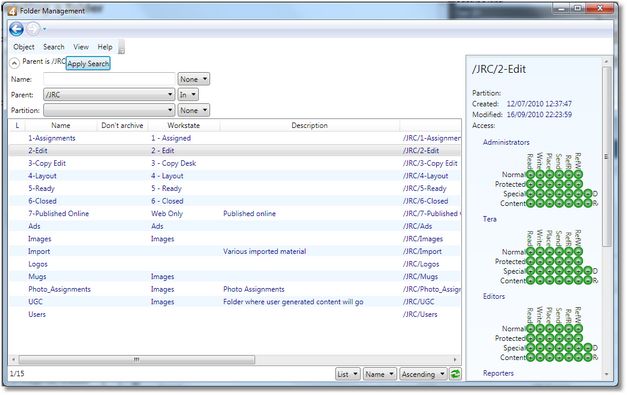Screen dimensions: 627x395
Task: Click the grayed Forward navigation arrow
Action: click(x=33, y=29)
